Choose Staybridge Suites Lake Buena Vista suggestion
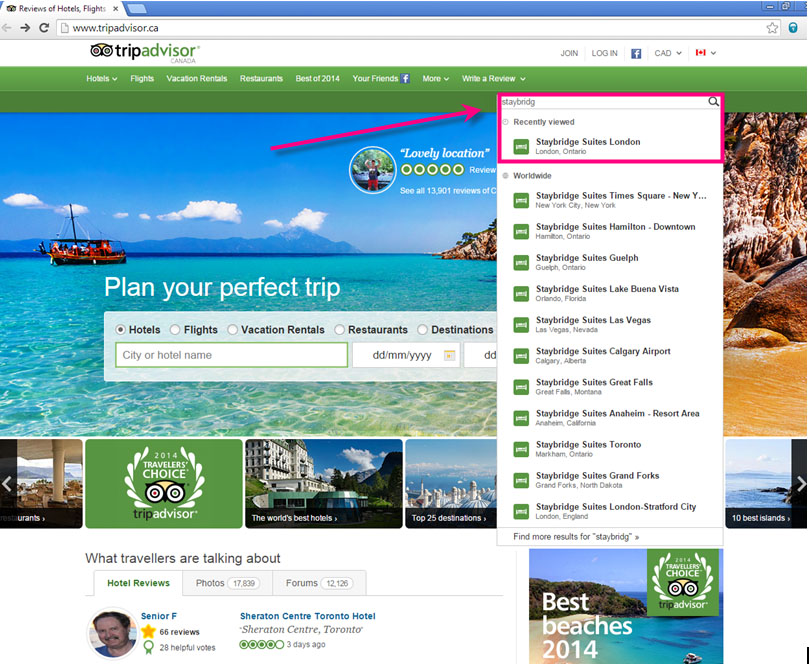809x664 pixels. (x=610, y=294)
